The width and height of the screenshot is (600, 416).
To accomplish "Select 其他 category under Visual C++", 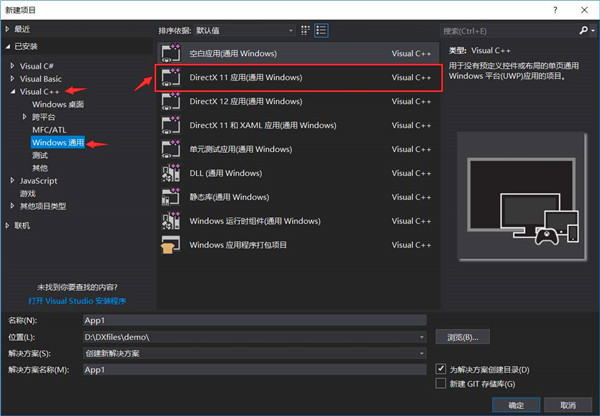I will click(x=40, y=168).
